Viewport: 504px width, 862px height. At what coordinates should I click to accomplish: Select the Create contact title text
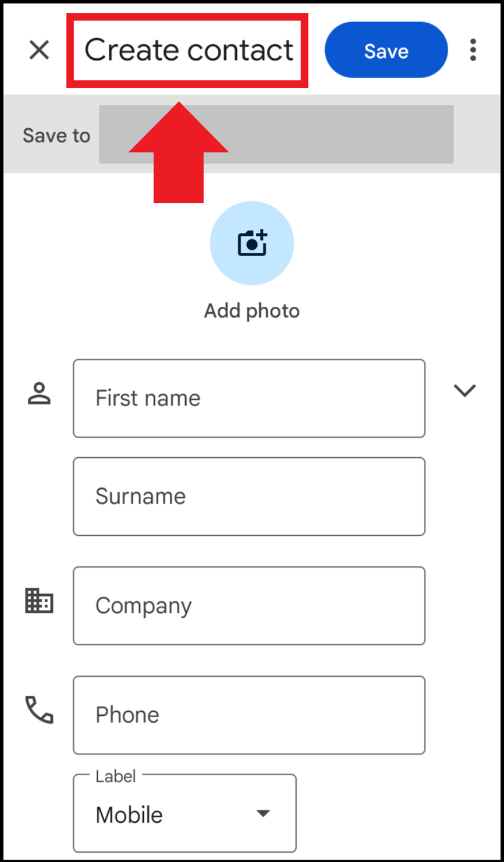click(189, 50)
